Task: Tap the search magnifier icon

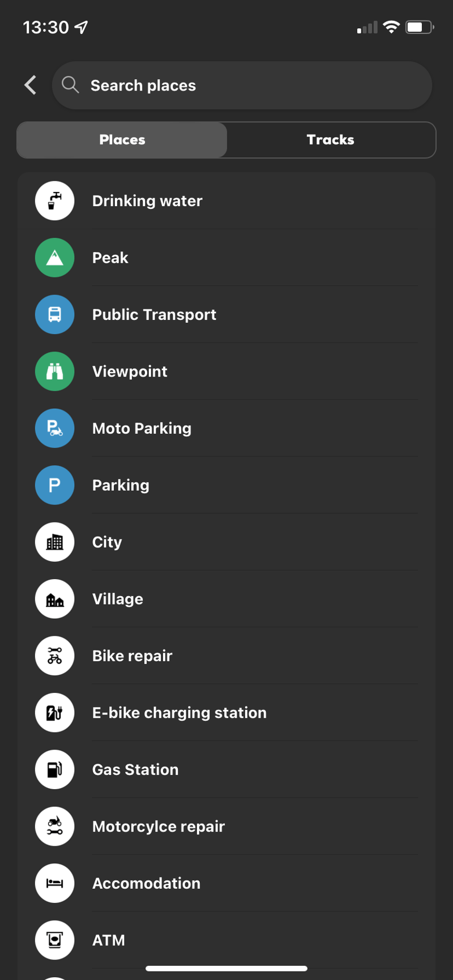Action: pyautogui.click(x=70, y=85)
